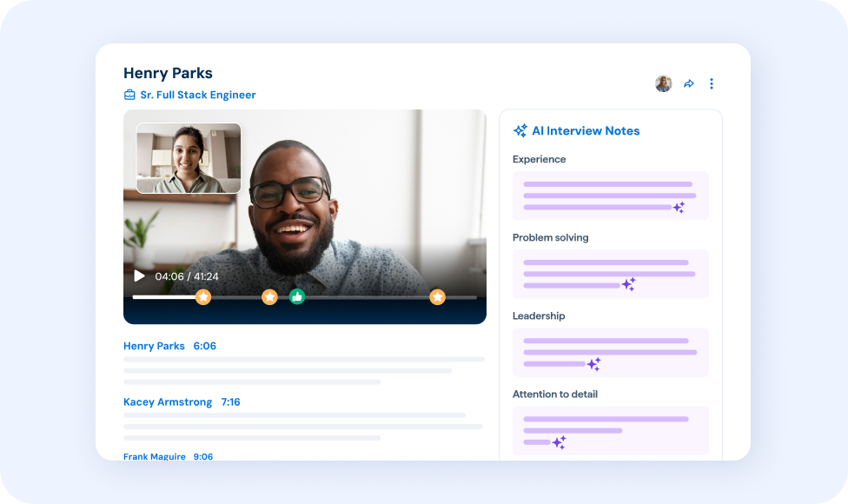Open the three-dot more options menu
The width and height of the screenshot is (848, 504).
click(712, 84)
